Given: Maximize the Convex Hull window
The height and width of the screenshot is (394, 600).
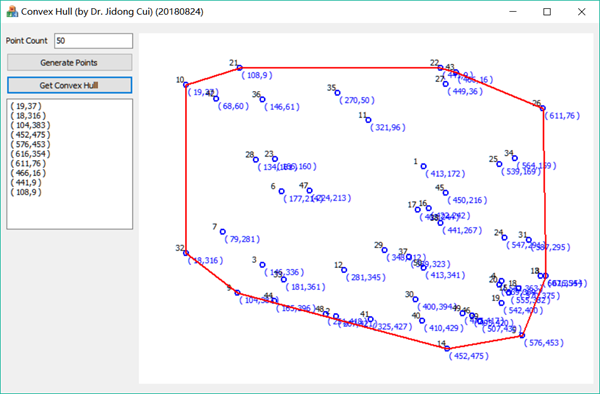Looking at the screenshot, I should (547, 11).
